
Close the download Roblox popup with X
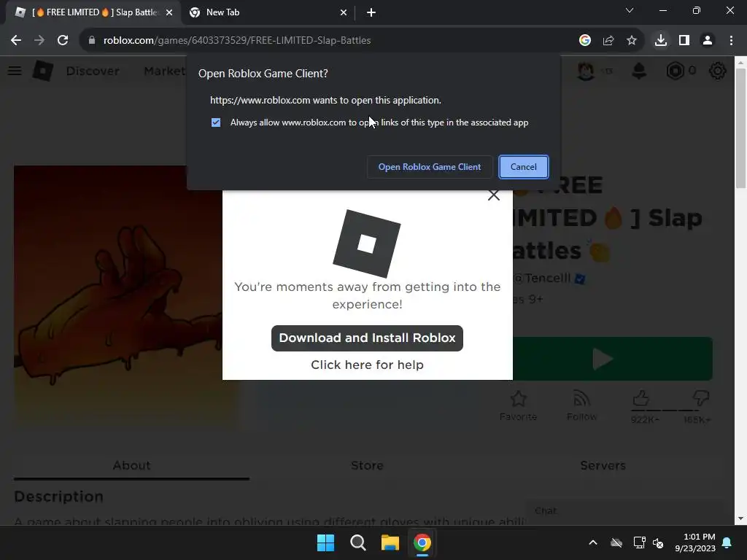(x=494, y=195)
